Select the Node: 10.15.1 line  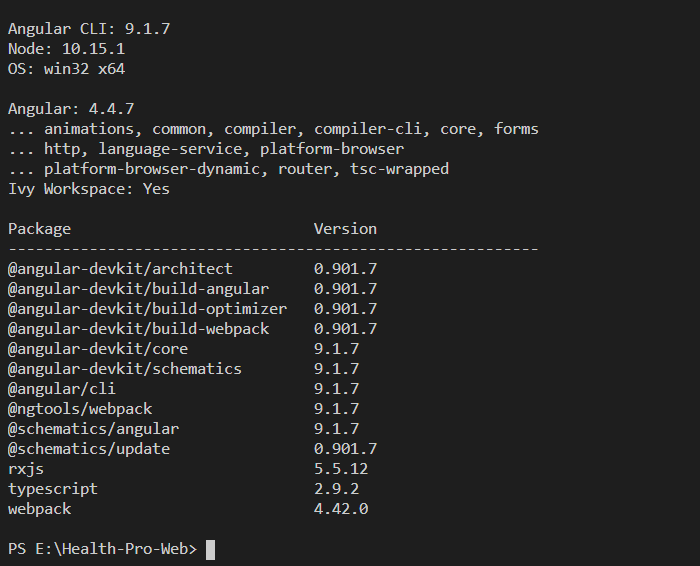67,49
